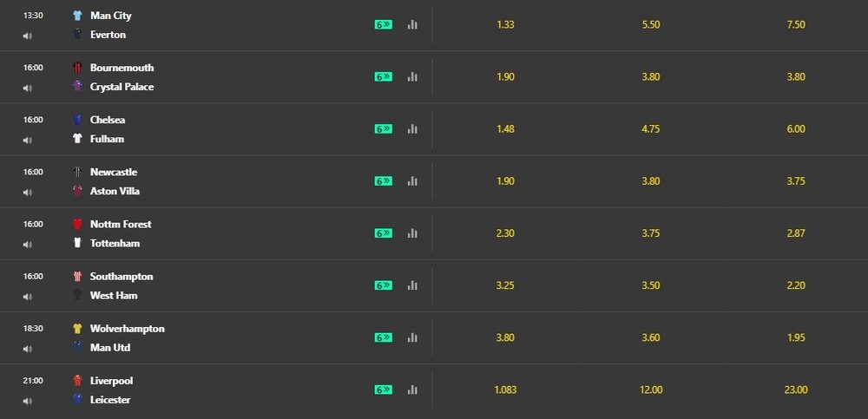Open the Tottenham team name link

click(x=115, y=243)
